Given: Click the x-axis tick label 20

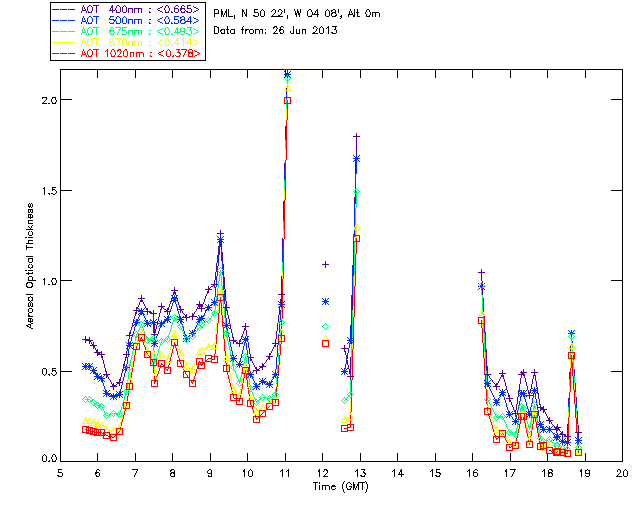Looking at the screenshot, I should (622, 473).
